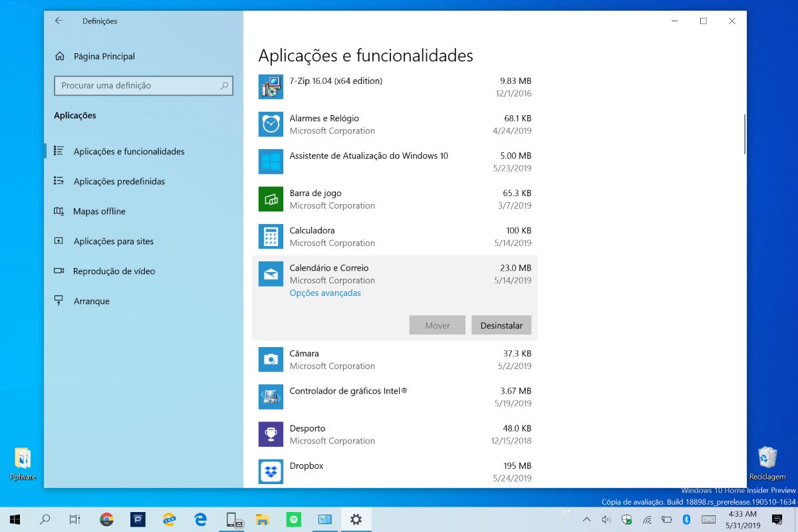Click the search magnifier in Procurar field

click(x=224, y=85)
